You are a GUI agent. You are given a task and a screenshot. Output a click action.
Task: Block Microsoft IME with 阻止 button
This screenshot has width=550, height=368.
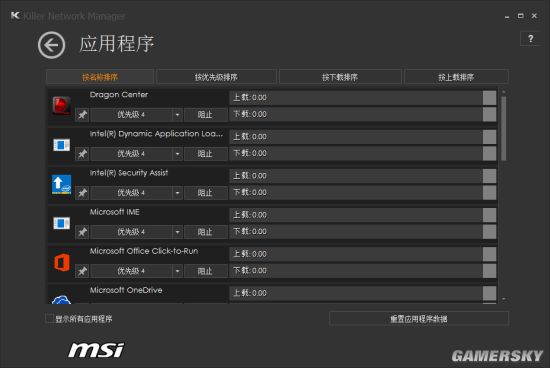pos(205,232)
